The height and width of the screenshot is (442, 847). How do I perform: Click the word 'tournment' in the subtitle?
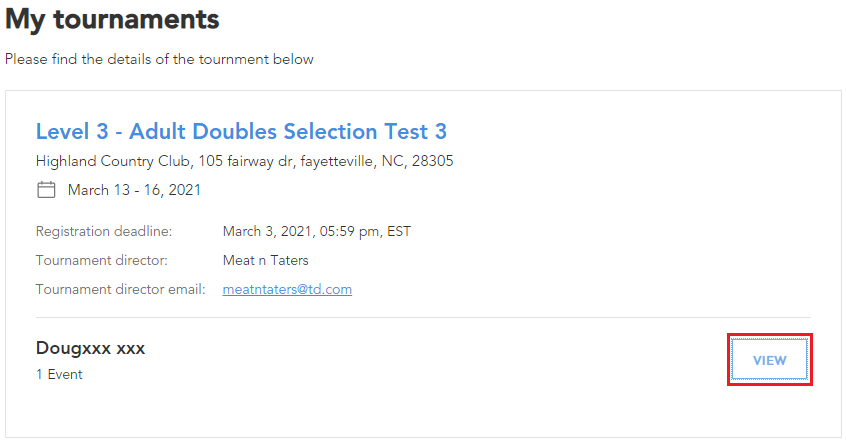(x=233, y=59)
